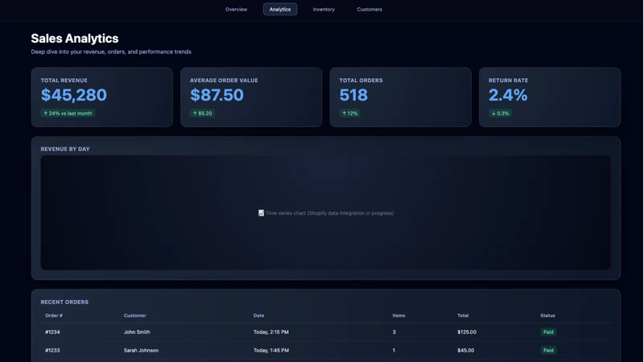Click the Sales Analytics heading
This screenshot has width=644, height=362.
pos(75,38)
